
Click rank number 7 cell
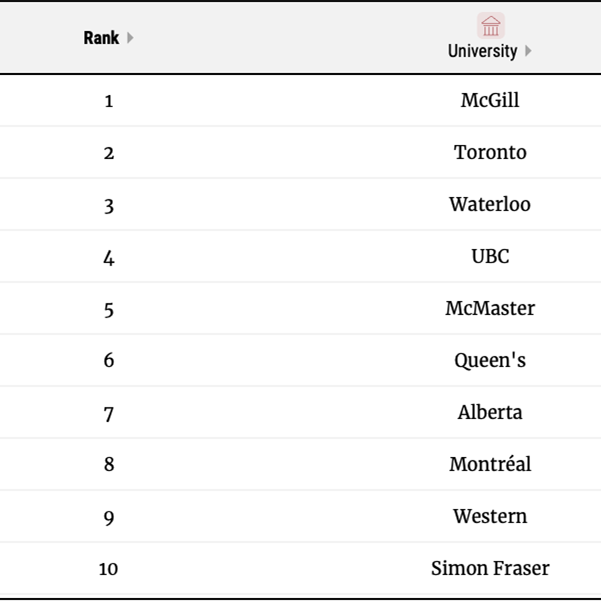pyautogui.click(x=109, y=414)
